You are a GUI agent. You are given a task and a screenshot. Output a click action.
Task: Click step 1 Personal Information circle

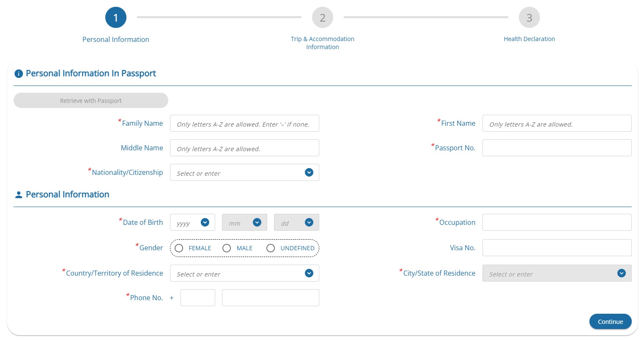pyautogui.click(x=116, y=18)
